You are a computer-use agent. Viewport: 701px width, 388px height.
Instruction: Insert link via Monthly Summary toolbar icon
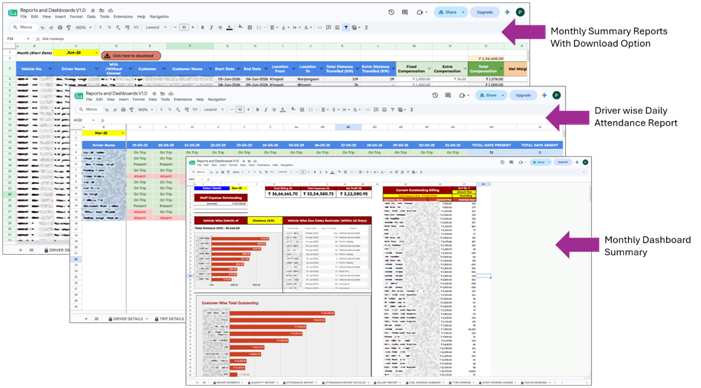[320, 27]
